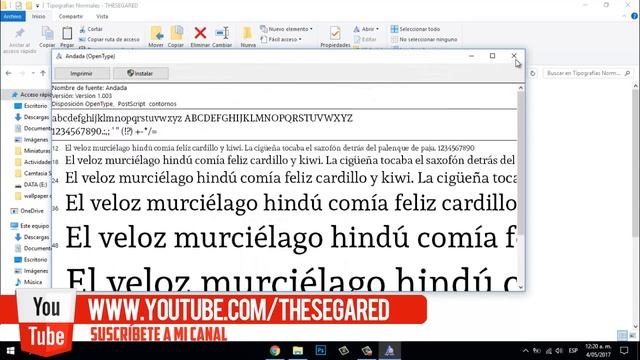Switch to the Compartir ribbon tab
This screenshot has height=360, width=640.
click(x=71, y=16)
